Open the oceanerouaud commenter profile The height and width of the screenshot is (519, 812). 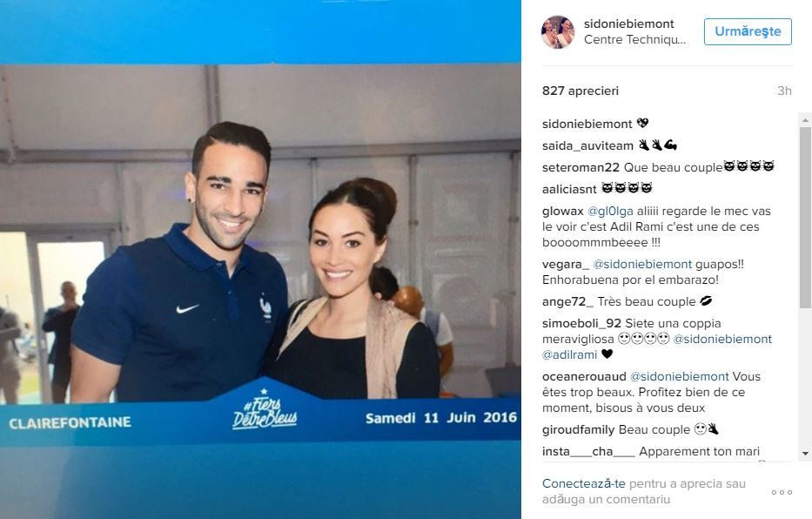click(584, 376)
